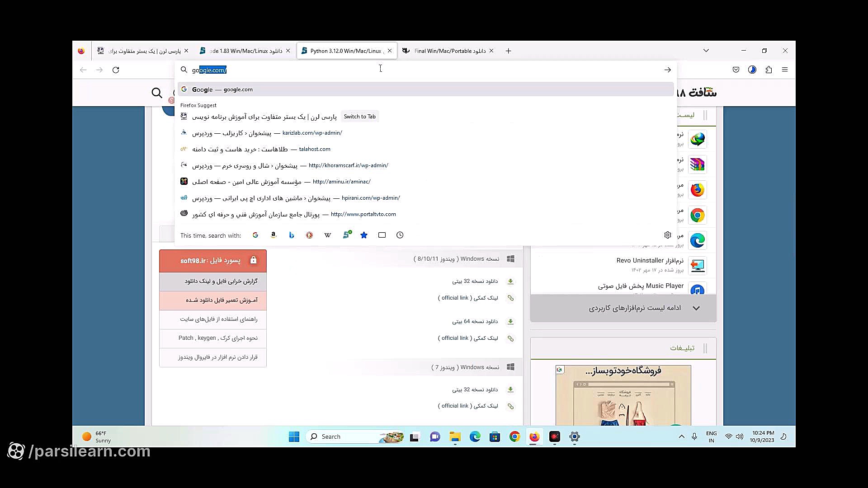This screenshot has height=488, width=868.
Task: Click in the address bar input field
Action: tap(425, 70)
